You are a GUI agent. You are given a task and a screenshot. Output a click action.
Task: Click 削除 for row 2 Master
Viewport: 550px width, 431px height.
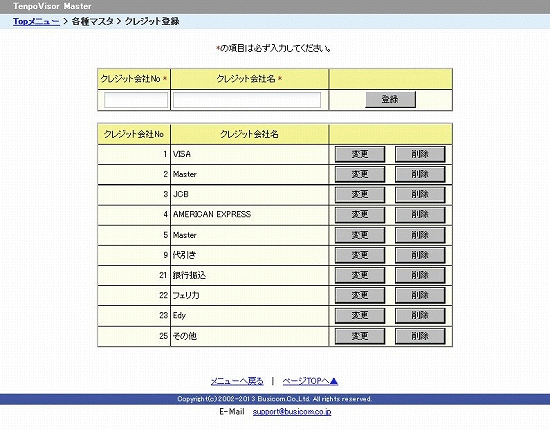tap(420, 174)
